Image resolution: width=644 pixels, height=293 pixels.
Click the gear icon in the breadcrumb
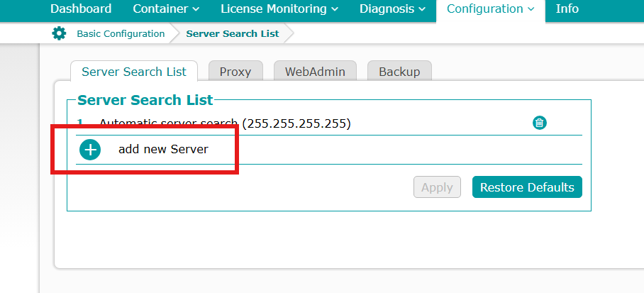(60, 33)
